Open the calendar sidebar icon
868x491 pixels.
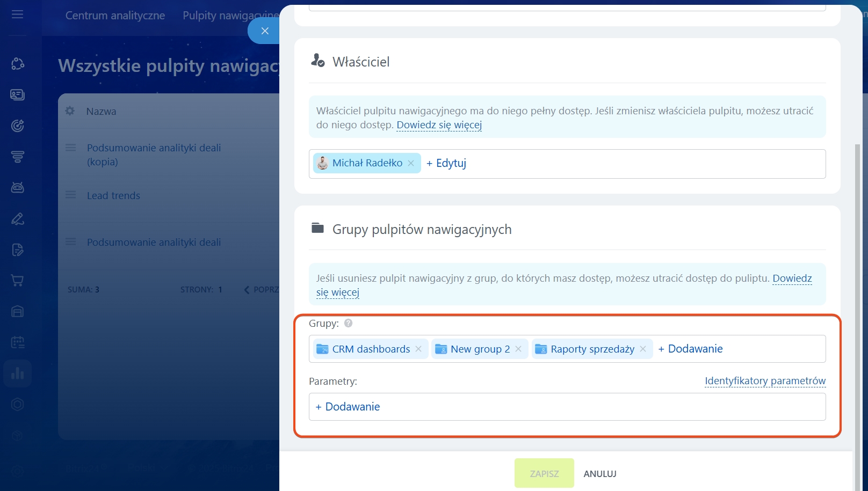pyautogui.click(x=17, y=342)
